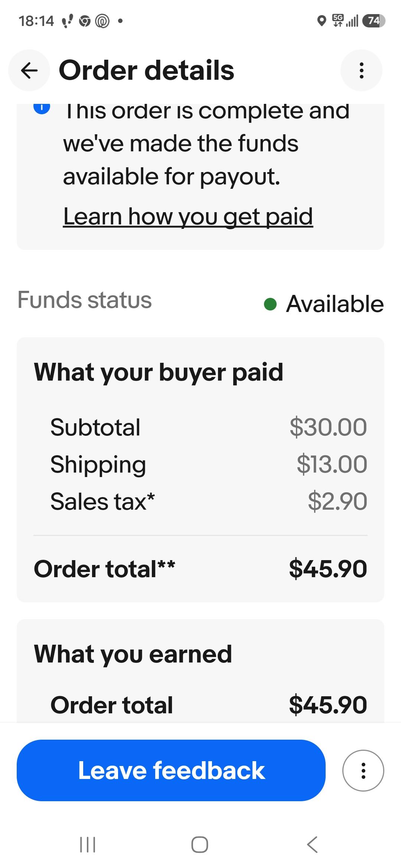Screen dimensions: 401x868
Task: Tap the 5G signal strength indicator
Action: (x=345, y=21)
